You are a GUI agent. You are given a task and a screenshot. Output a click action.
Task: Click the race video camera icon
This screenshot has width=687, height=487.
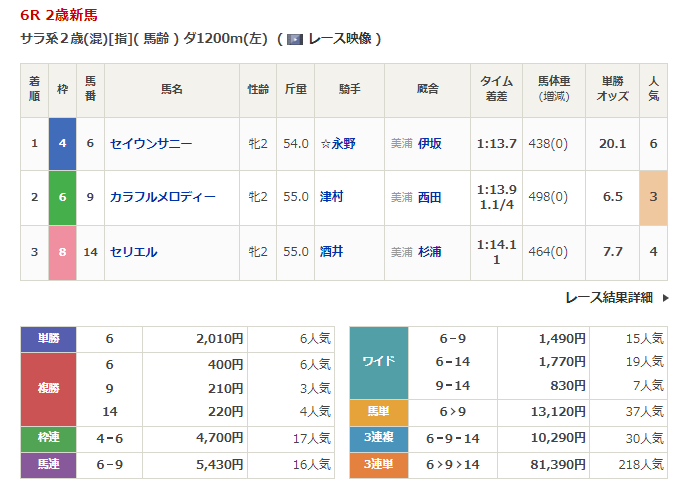point(295,39)
